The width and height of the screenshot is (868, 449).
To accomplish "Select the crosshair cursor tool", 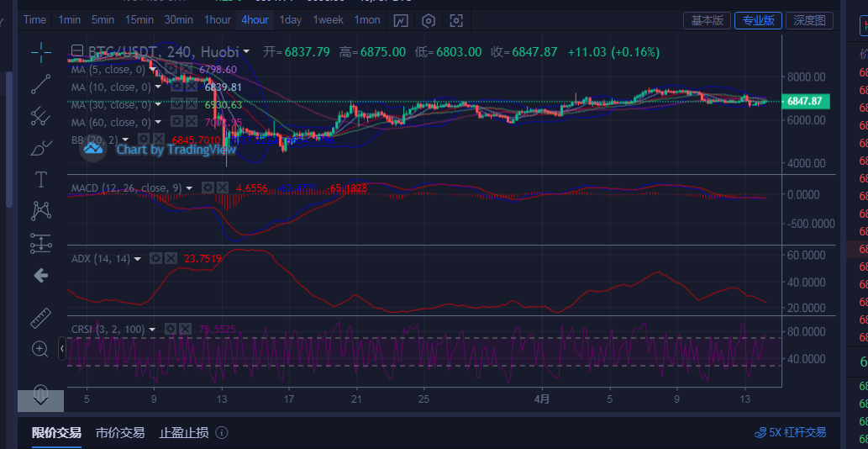I will click(x=41, y=53).
